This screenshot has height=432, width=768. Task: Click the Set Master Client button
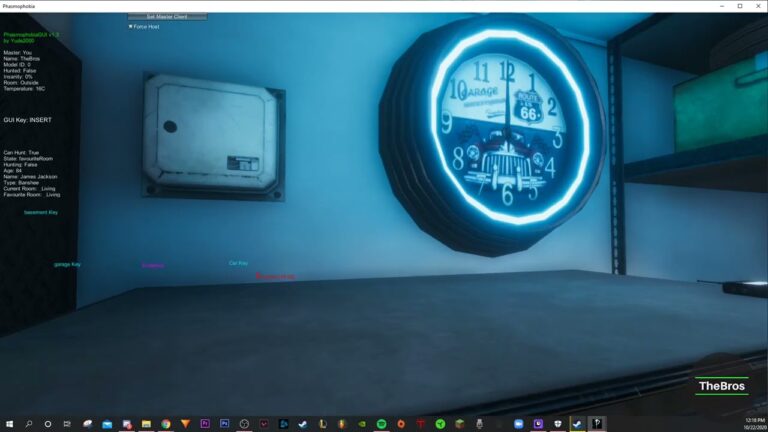point(167,17)
